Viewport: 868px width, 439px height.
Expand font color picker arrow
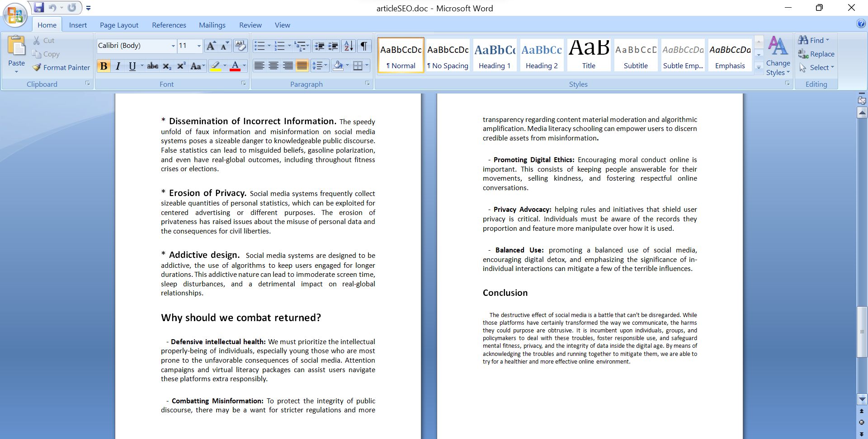point(244,66)
